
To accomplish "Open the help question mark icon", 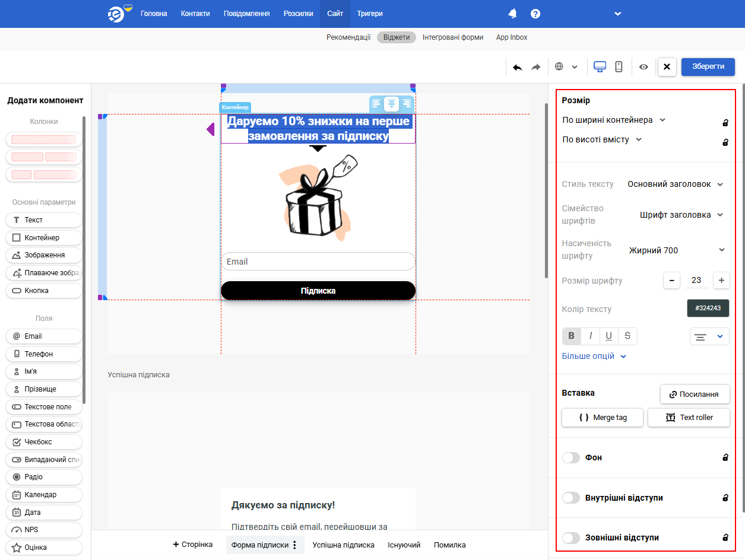I will tap(535, 14).
